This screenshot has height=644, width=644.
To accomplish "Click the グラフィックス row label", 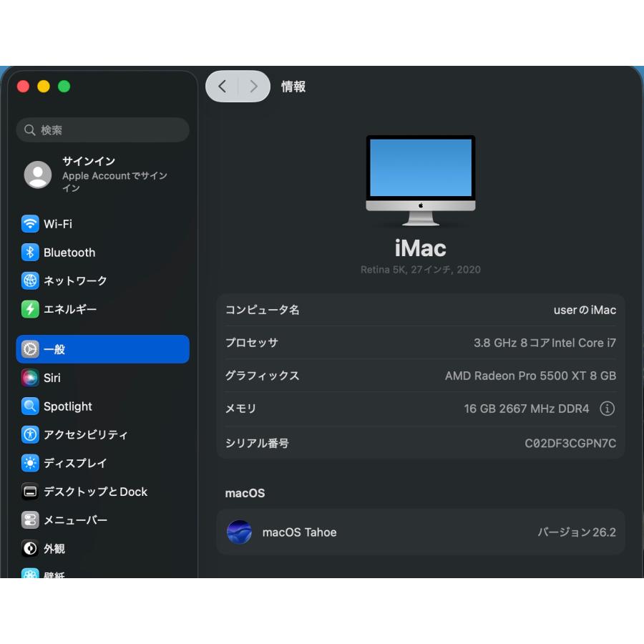I will pyautogui.click(x=262, y=376).
